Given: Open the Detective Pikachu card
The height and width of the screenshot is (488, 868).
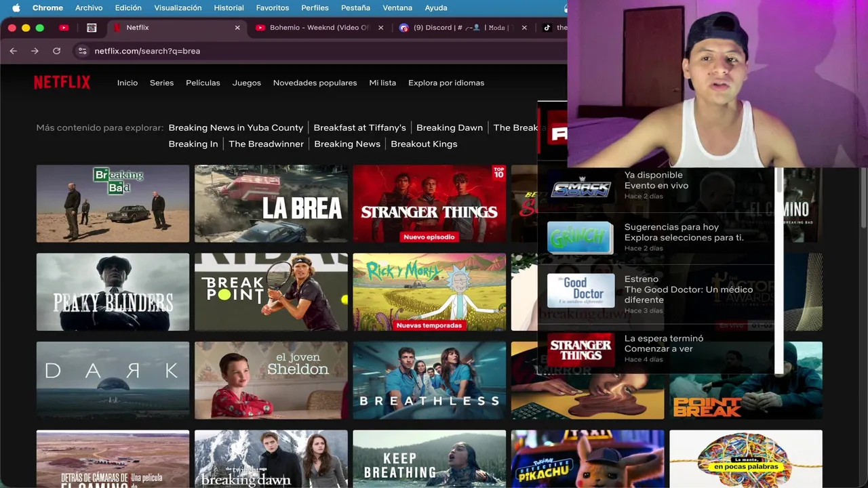Looking at the screenshot, I should pos(587,459).
